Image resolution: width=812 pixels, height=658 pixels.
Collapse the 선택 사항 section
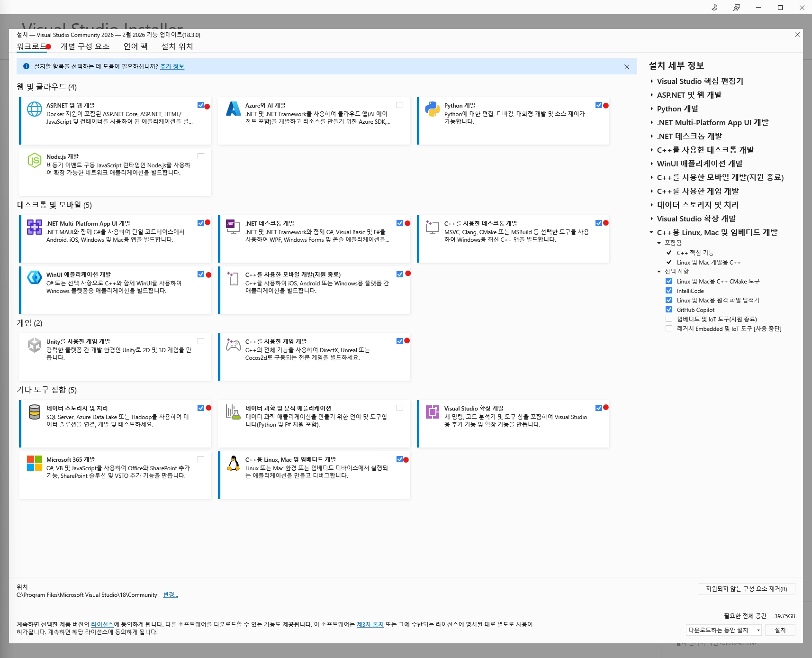click(x=659, y=272)
